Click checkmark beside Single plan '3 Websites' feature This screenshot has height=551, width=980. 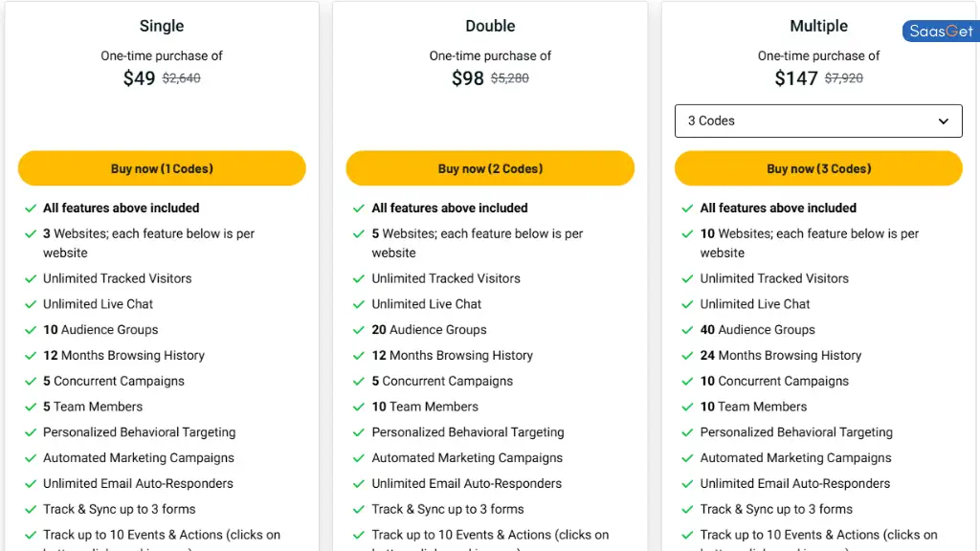click(x=31, y=233)
